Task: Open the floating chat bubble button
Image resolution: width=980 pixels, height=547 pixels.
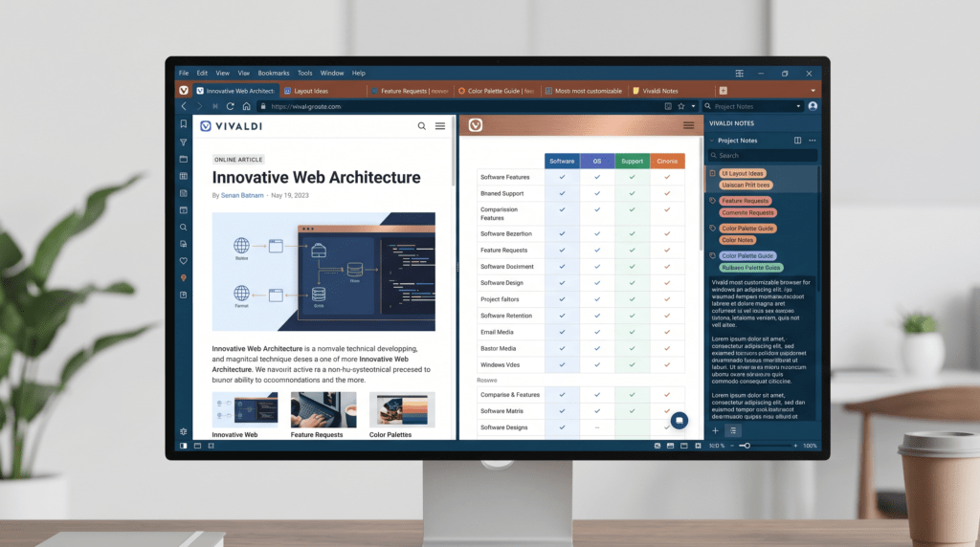Action: click(x=679, y=420)
